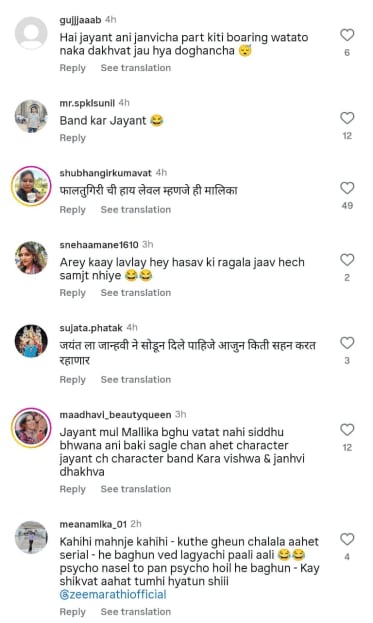Open username sujata.phatak profile
The image size is (373, 623).
(91, 328)
